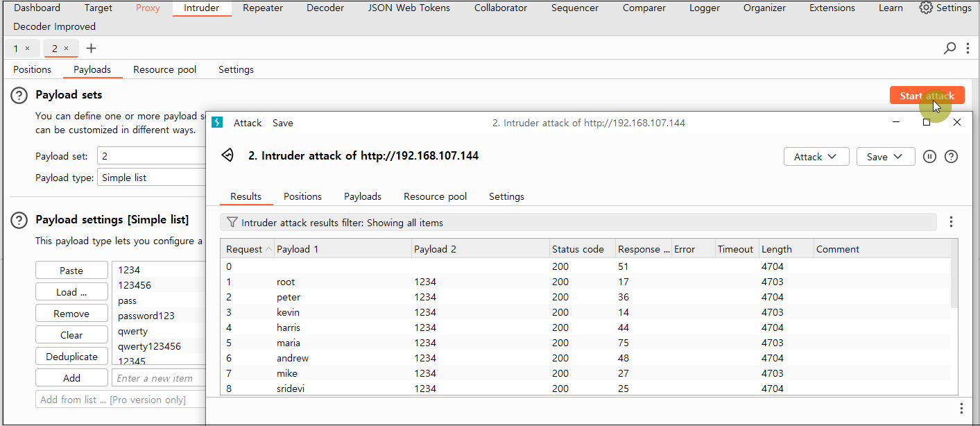980x426 pixels.
Task: Open Add from list dropdown
Action: click(x=121, y=400)
